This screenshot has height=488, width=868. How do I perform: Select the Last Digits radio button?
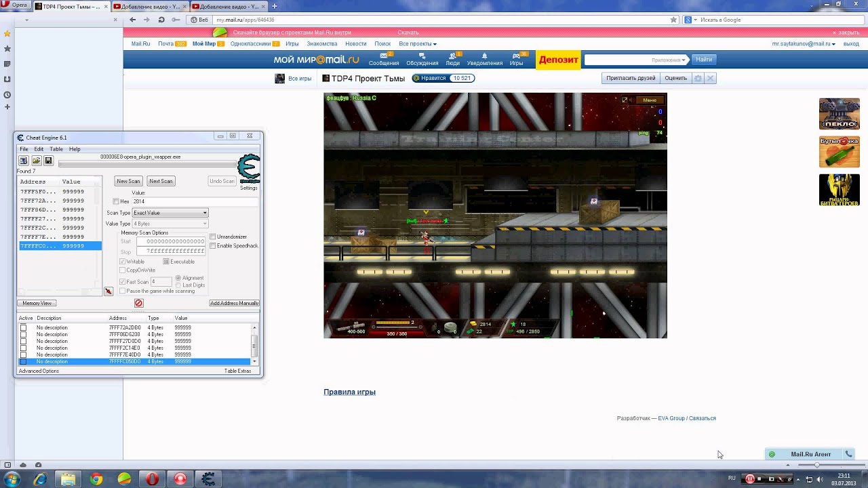pyautogui.click(x=178, y=285)
